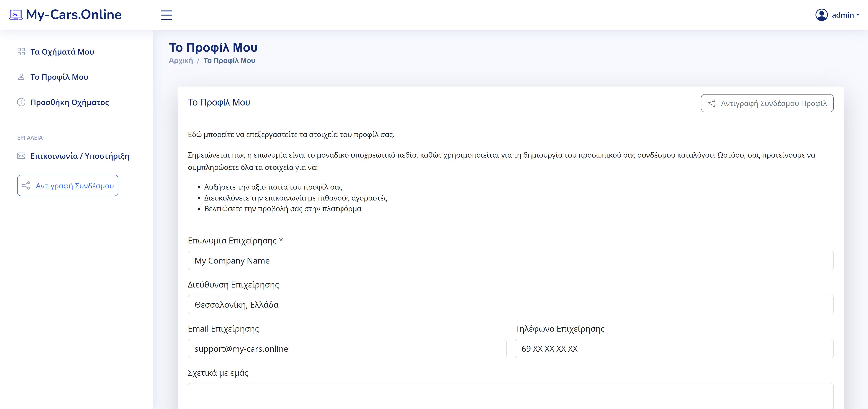Expand the admin dropdown caret
This screenshot has width=868, height=409.
coord(858,15)
